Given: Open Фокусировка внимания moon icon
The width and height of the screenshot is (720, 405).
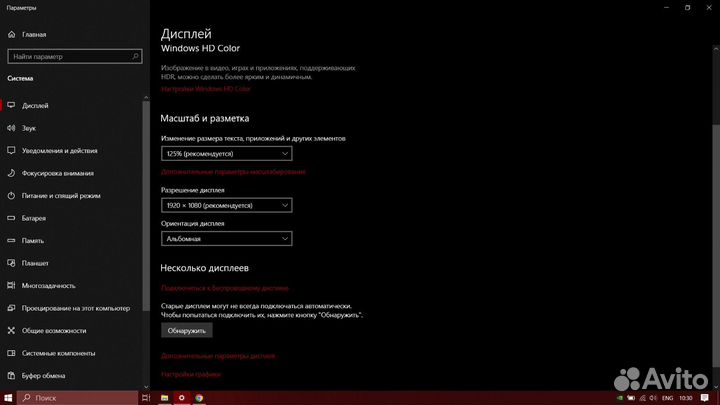Looking at the screenshot, I should click(x=11, y=173).
